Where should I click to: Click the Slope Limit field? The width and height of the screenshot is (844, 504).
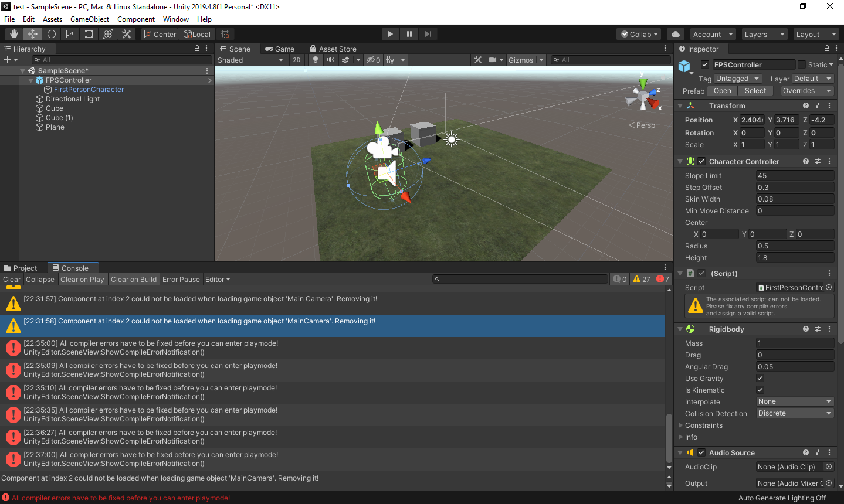point(795,175)
